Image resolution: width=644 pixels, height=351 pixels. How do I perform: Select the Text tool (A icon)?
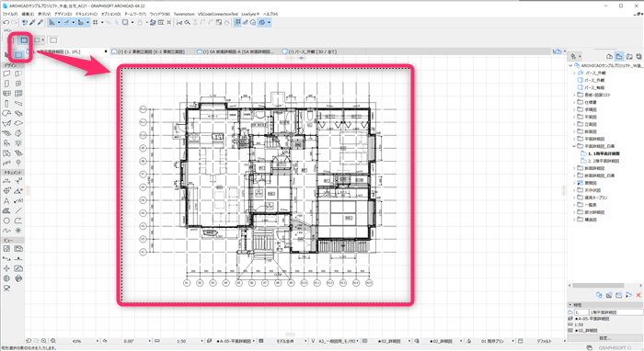(x=6, y=201)
